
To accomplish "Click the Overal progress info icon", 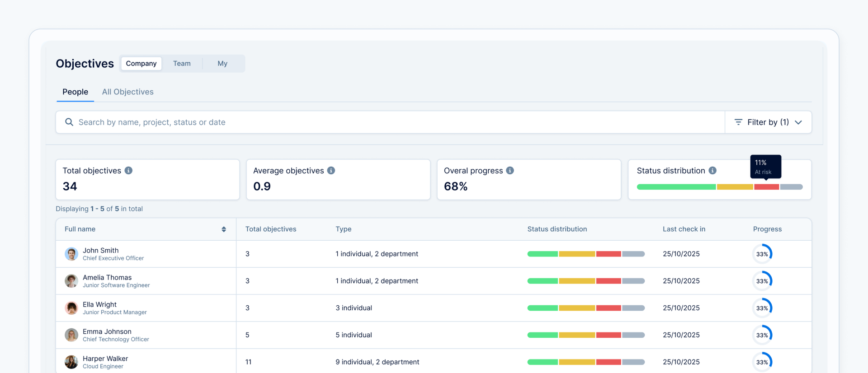I will click(x=510, y=171).
